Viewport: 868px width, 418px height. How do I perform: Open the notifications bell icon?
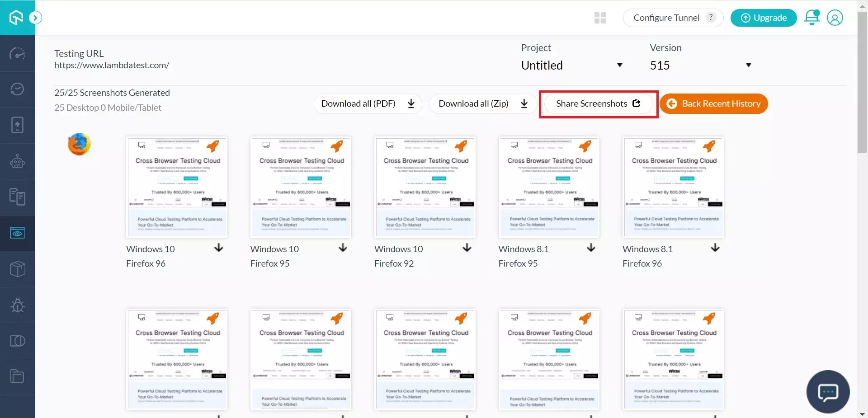point(811,18)
